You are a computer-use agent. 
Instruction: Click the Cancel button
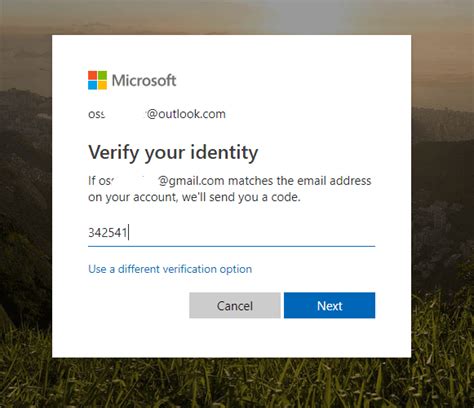[x=235, y=305]
